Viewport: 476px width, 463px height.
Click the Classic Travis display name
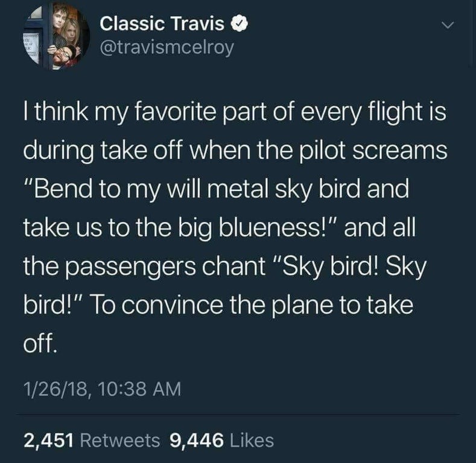162,24
